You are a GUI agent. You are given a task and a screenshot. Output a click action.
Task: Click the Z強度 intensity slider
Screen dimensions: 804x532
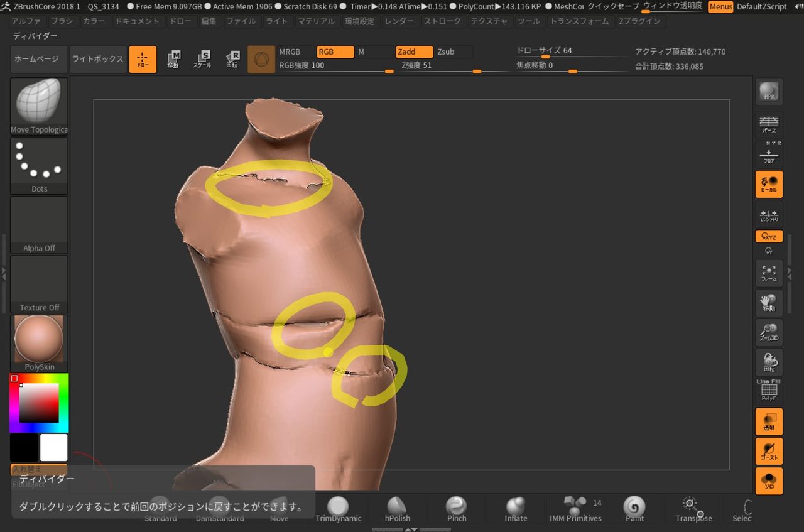(455, 65)
